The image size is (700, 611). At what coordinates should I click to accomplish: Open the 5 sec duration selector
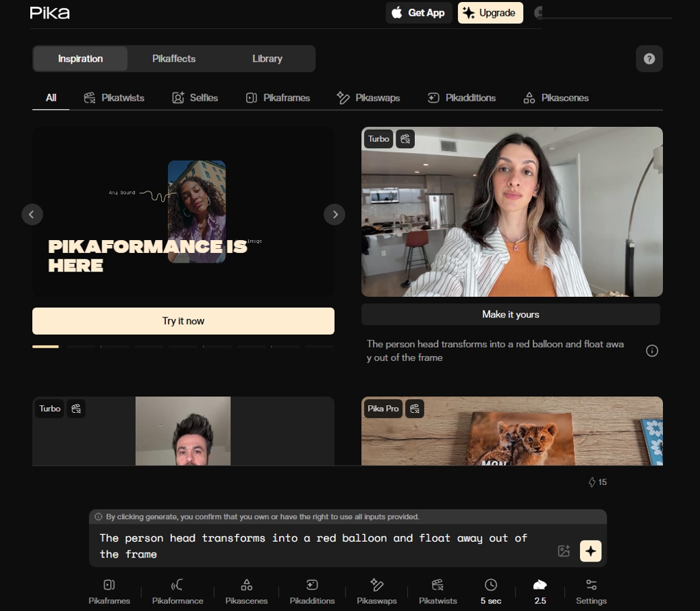[491, 592]
